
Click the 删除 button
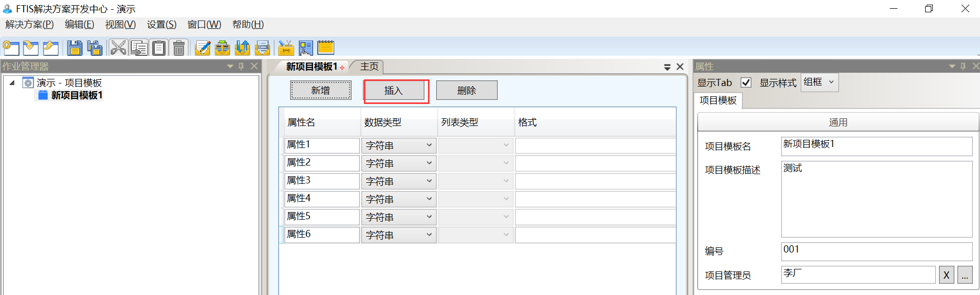click(x=466, y=91)
